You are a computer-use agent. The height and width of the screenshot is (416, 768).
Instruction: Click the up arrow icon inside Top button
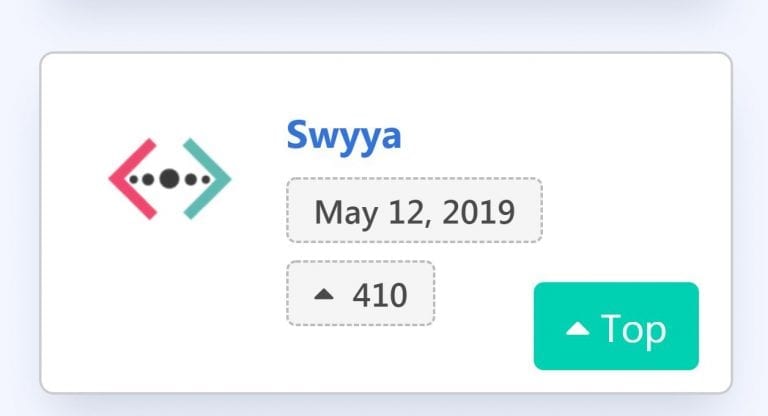pos(577,329)
